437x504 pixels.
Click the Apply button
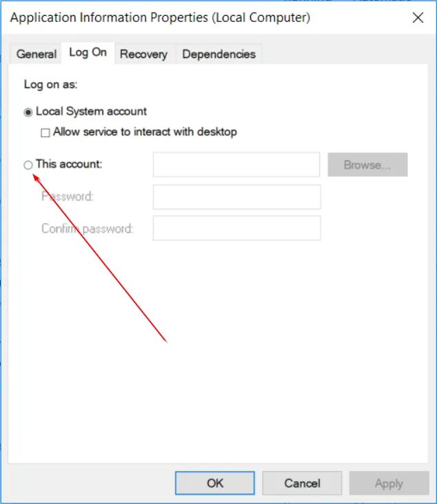(389, 483)
